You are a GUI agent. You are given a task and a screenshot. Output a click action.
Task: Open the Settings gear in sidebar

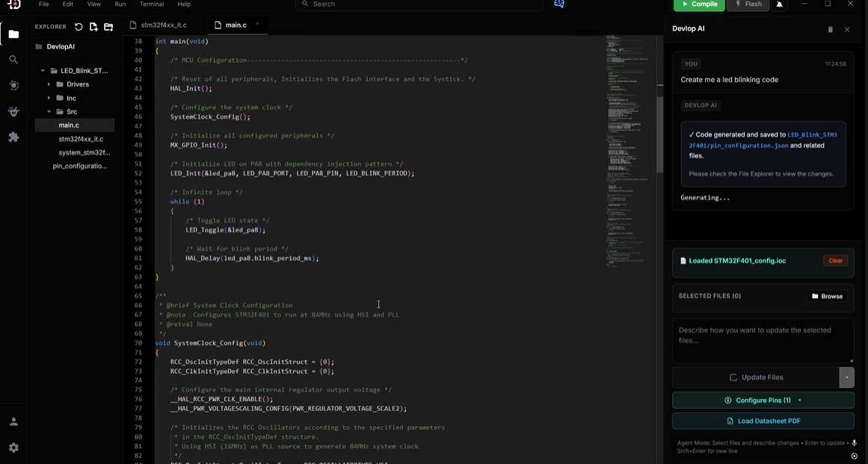(x=13, y=448)
